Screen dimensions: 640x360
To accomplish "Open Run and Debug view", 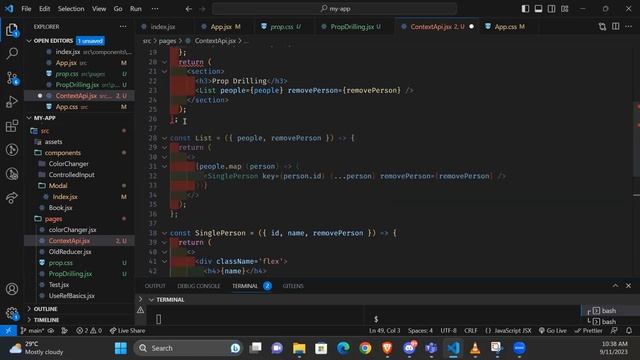I will pyautogui.click(x=12, y=102).
